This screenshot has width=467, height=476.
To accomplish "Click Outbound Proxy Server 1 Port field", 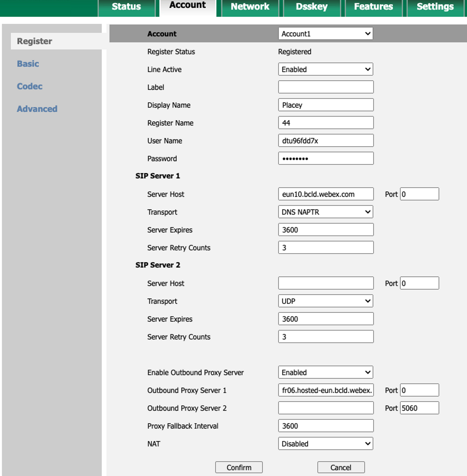I will (x=419, y=390).
